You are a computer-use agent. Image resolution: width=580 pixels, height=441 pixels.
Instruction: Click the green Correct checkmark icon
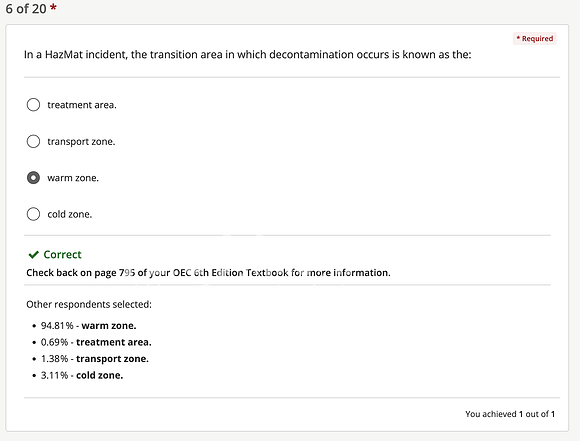[34, 255]
